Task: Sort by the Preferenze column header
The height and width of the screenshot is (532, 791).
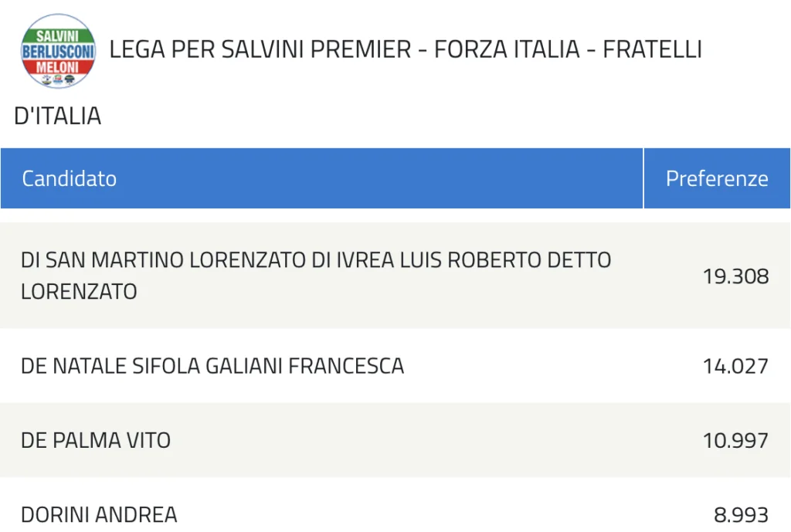Action: point(717,178)
